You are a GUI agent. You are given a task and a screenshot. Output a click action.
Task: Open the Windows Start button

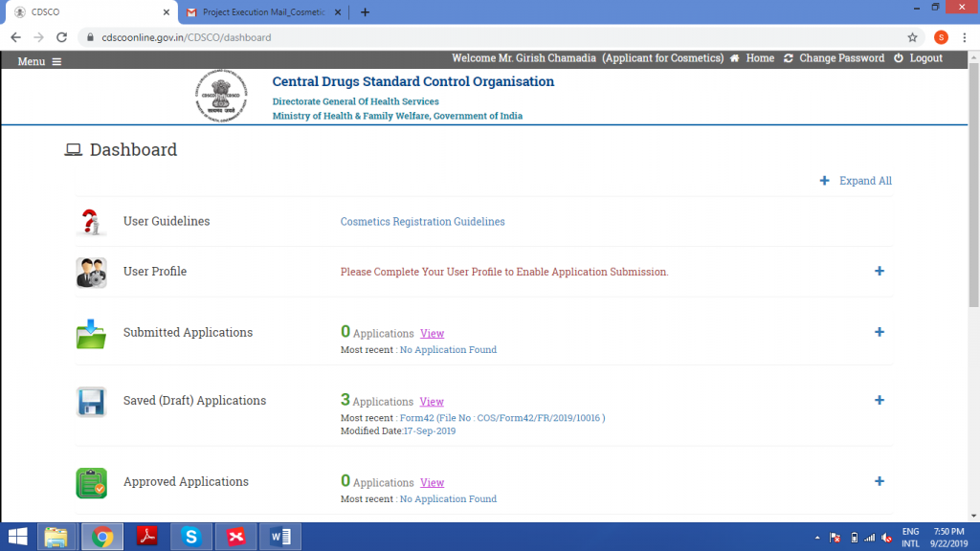(17, 537)
